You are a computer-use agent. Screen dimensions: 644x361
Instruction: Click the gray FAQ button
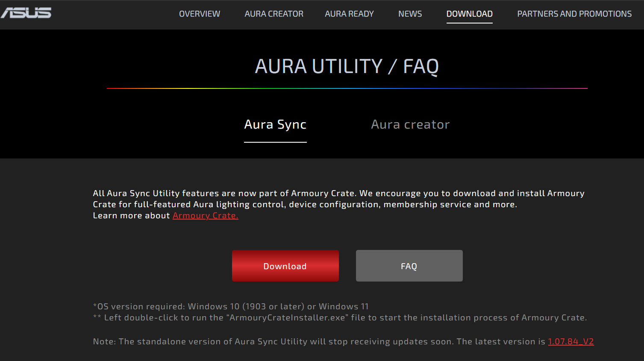[x=409, y=266]
